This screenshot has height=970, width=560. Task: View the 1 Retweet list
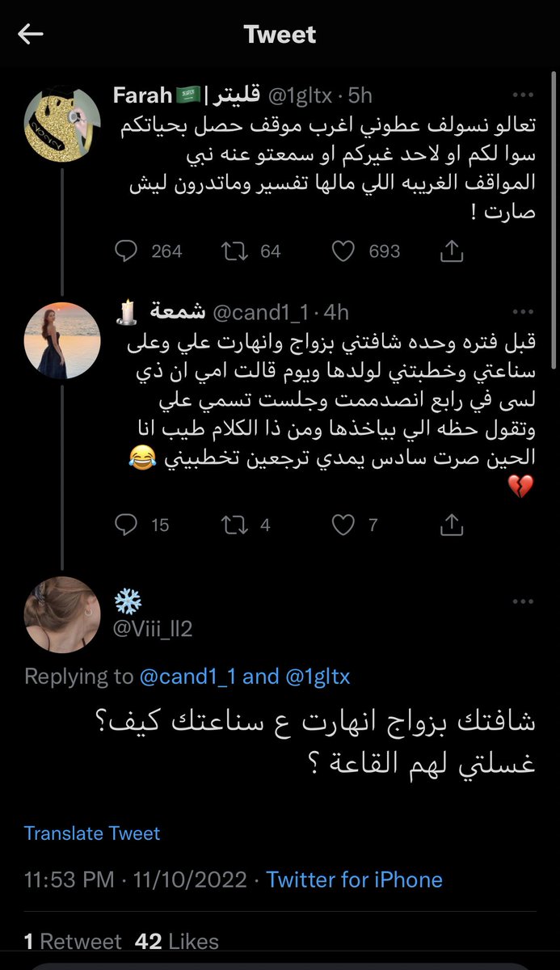tap(73, 942)
